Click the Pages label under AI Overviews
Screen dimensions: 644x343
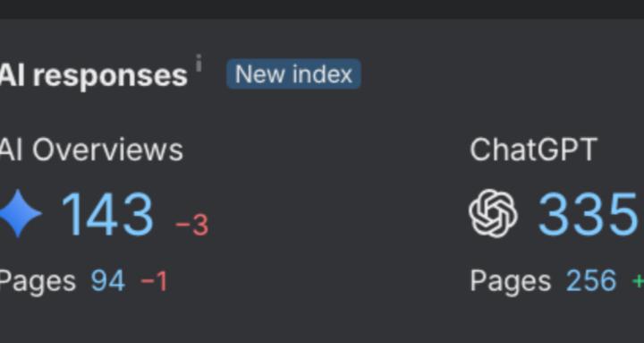tap(38, 282)
